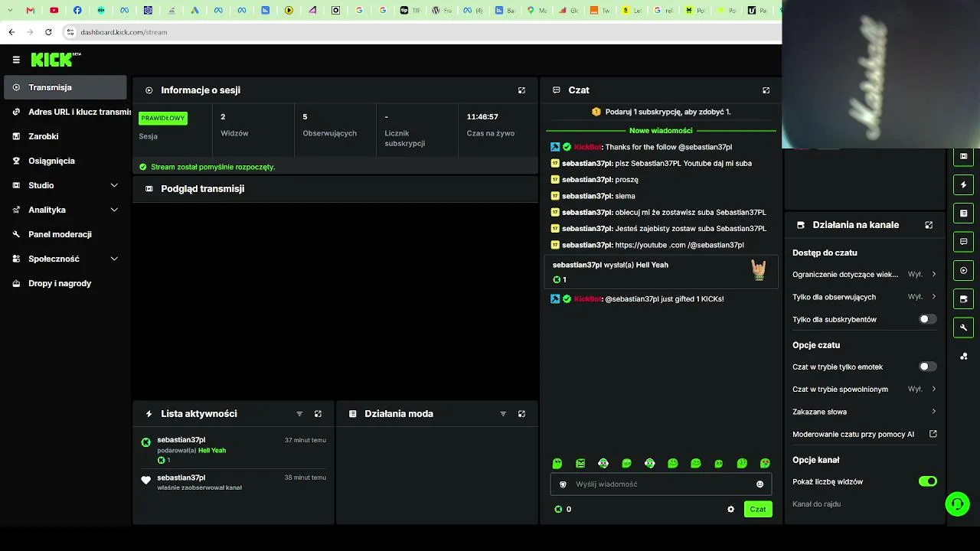Click "11:46:57" live time value
Image resolution: width=980 pixels, height=551 pixels.
tap(482, 117)
